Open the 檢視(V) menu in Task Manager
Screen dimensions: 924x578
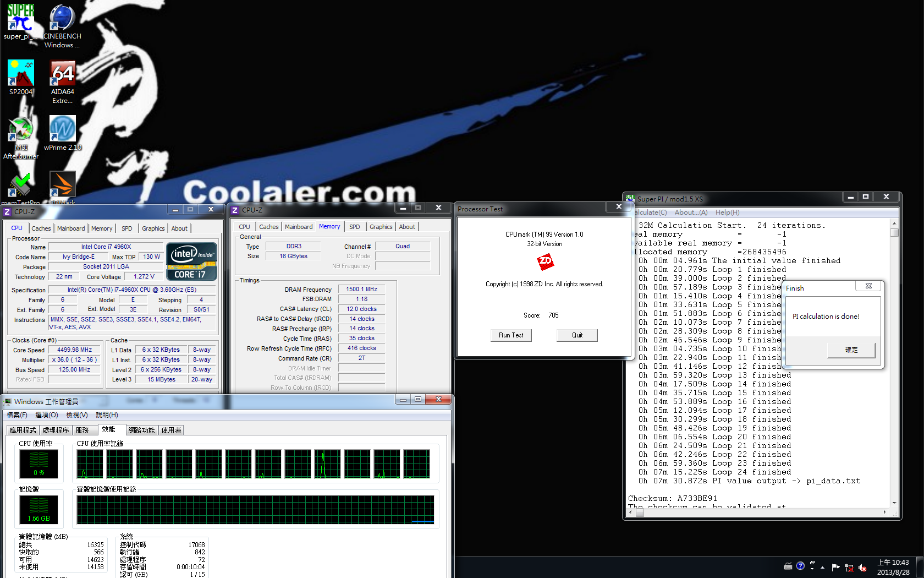[x=77, y=415]
